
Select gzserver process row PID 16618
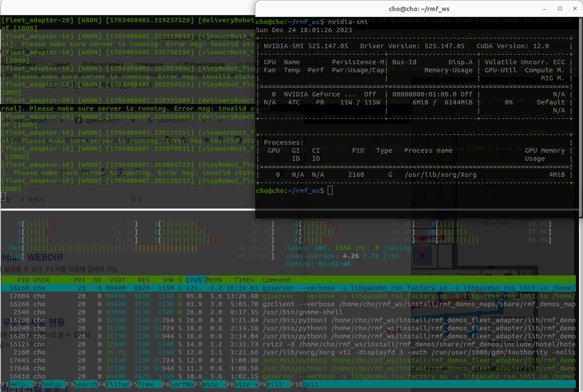[x=288, y=376]
